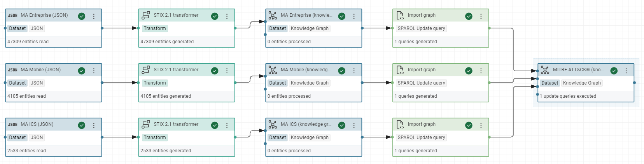Screen dimensions: 644x164
Task: Click the graph icon on MA Mobile knowledge node
Action: click(273, 70)
